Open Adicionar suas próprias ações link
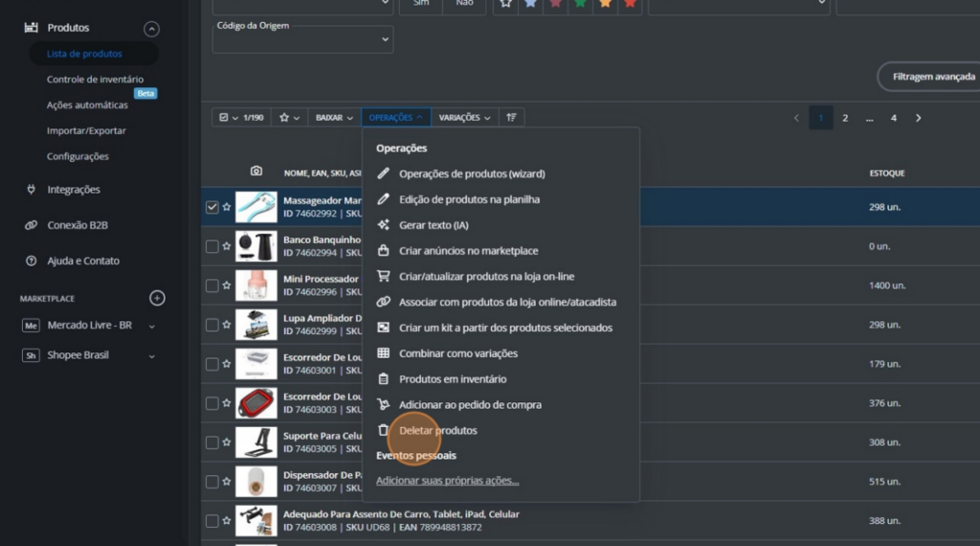 click(x=447, y=481)
